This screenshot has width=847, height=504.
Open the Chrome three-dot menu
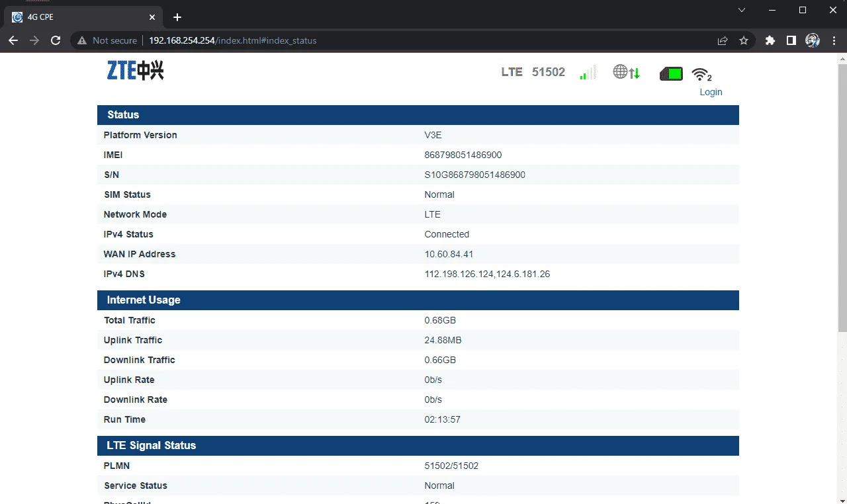pyautogui.click(x=833, y=40)
